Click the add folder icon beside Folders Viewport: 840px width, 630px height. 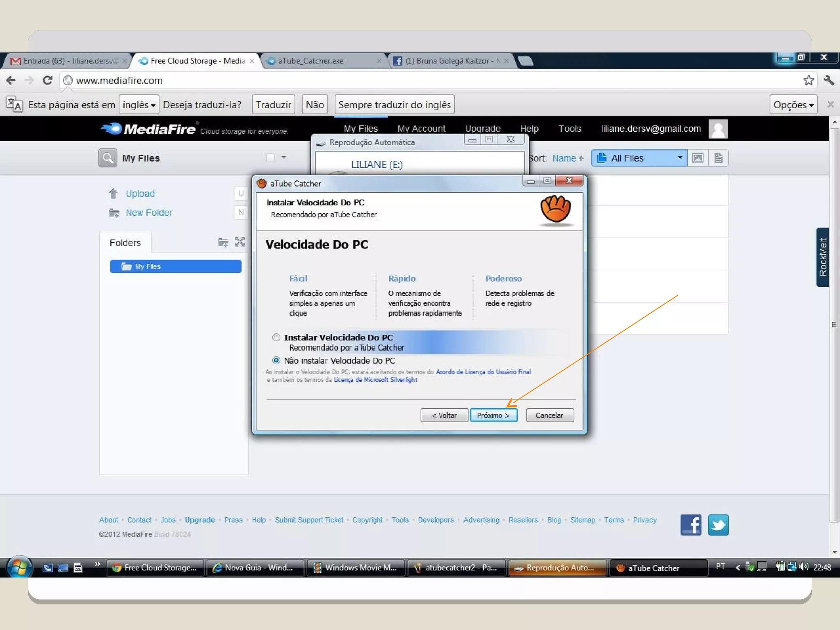(x=223, y=242)
